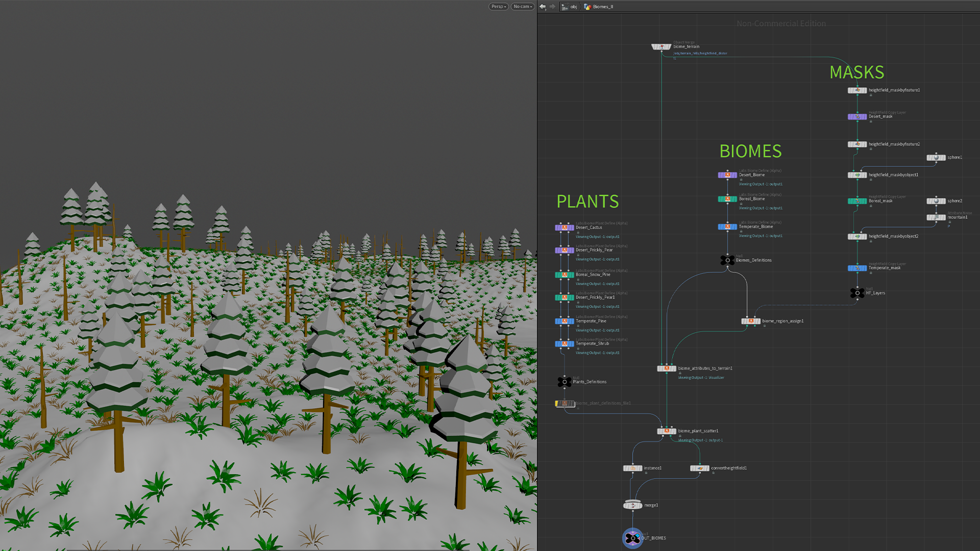
Task: Select the biome_region_assign1 node
Action: click(x=751, y=321)
